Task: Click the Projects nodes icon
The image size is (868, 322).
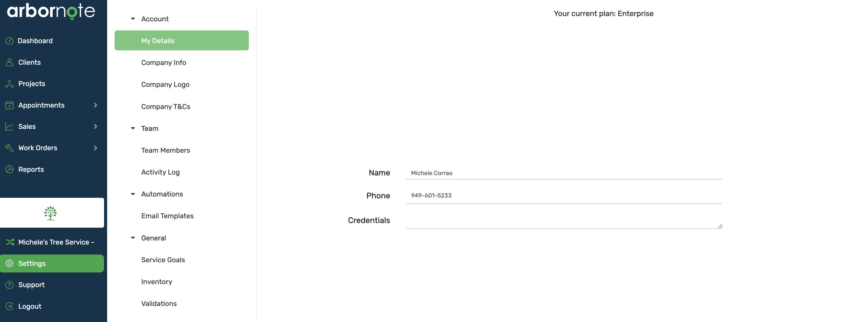Action: (x=9, y=84)
